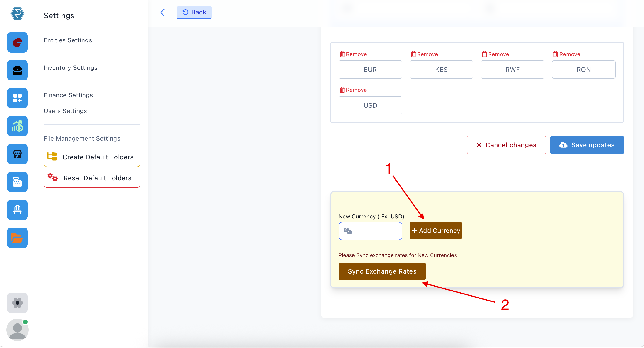The width and height of the screenshot is (644, 348).
Task: Select the finance chart dollar icon
Action: (x=17, y=126)
